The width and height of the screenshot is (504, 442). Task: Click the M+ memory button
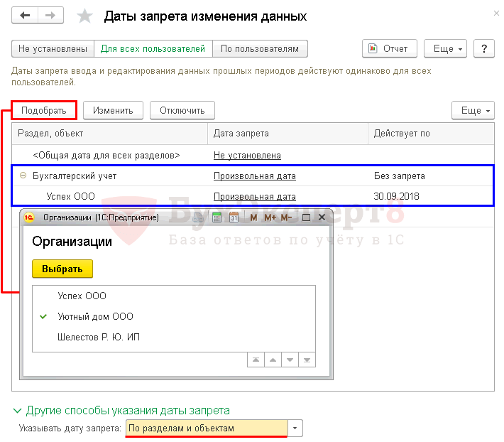coord(270,217)
